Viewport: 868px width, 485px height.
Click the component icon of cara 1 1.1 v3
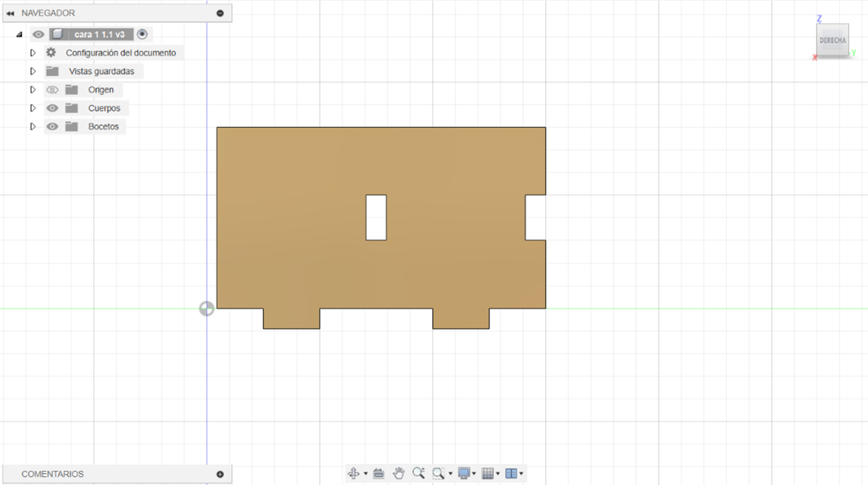coord(57,35)
